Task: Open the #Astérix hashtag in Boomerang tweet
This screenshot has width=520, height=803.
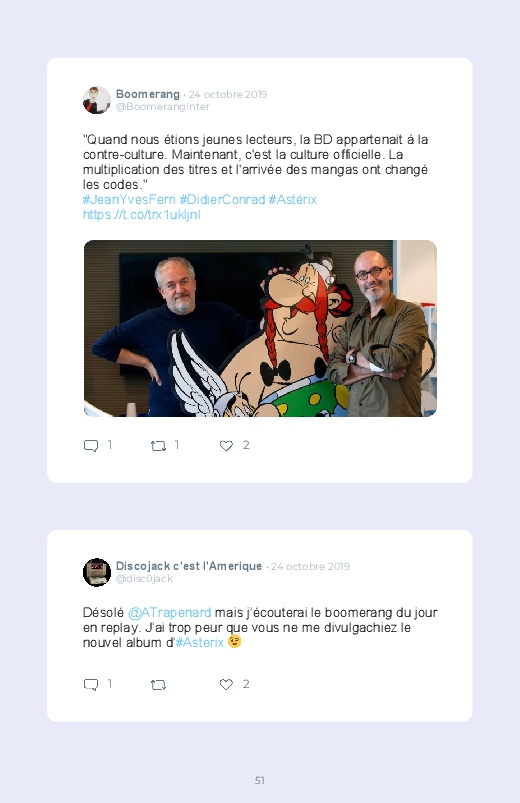Action: [293, 199]
